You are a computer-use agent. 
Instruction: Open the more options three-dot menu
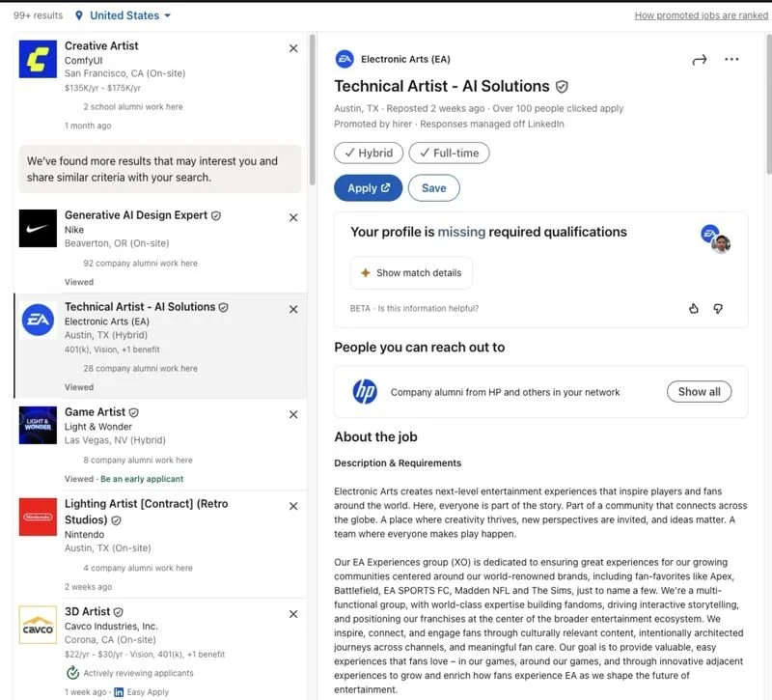click(x=731, y=59)
